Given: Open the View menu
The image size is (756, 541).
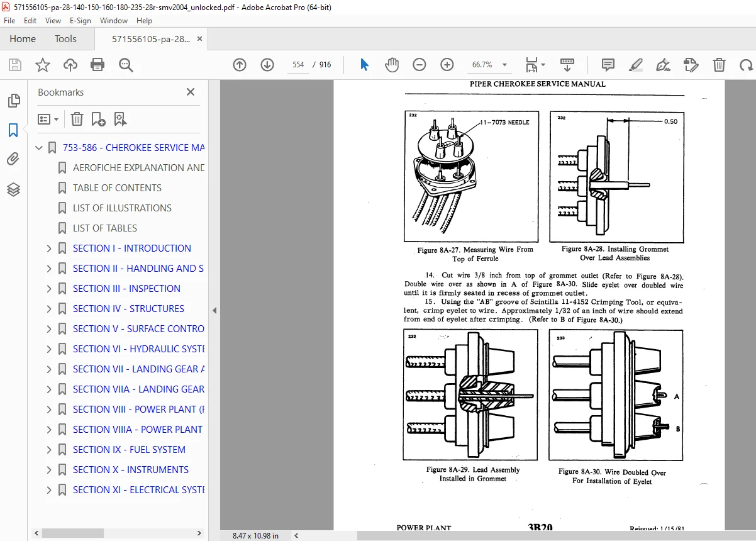Looking at the screenshot, I should pos(53,21).
